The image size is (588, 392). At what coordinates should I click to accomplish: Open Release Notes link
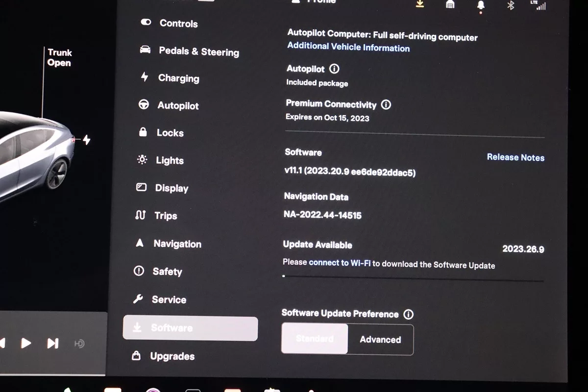(515, 157)
